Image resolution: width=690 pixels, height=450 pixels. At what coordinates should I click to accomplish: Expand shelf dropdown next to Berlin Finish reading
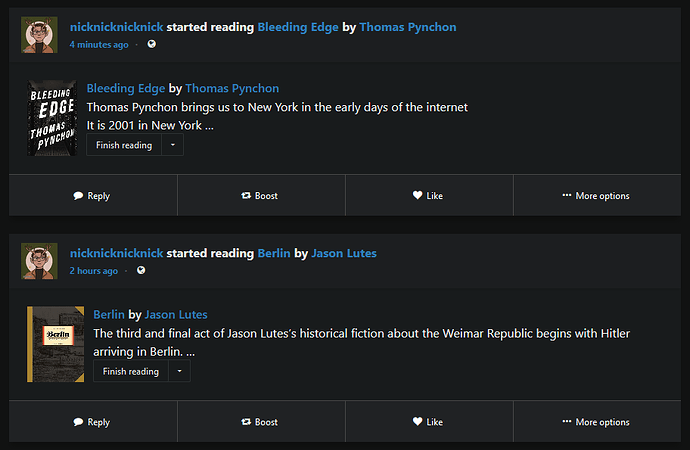pyautogui.click(x=179, y=371)
